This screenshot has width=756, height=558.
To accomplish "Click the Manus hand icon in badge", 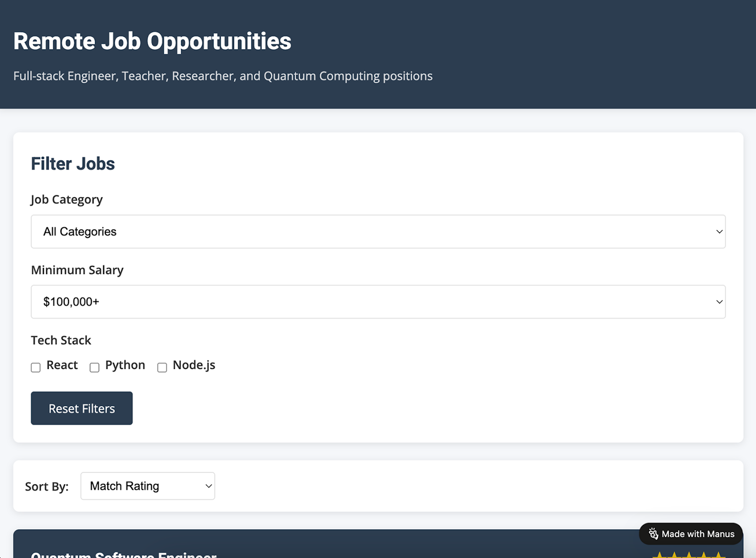I will coord(653,534).
